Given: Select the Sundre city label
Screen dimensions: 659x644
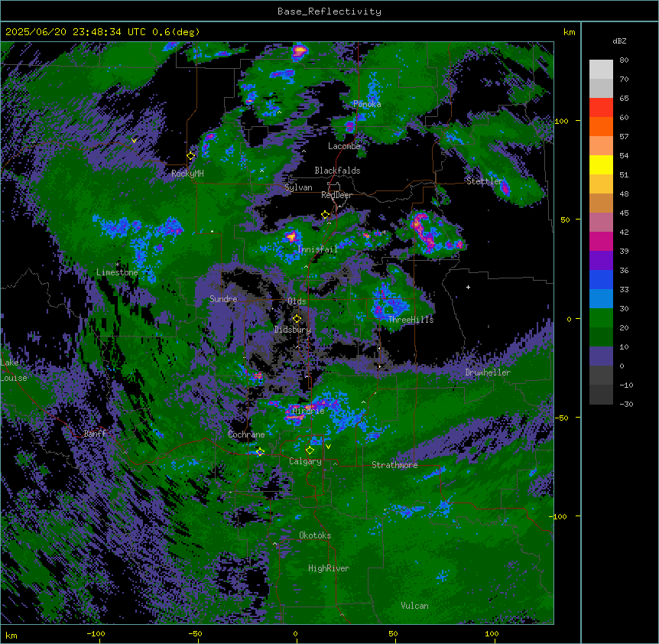Looking at the screenshot, I should click(x=223, y=299).
